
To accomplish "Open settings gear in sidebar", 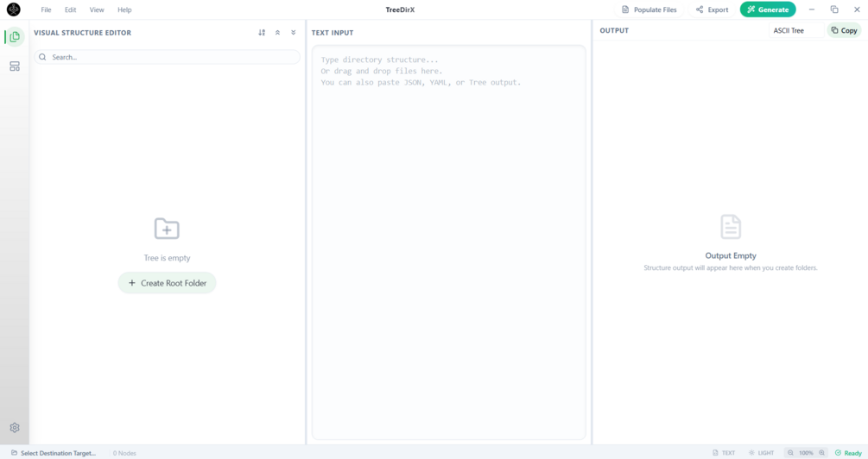I will point(15,427).
